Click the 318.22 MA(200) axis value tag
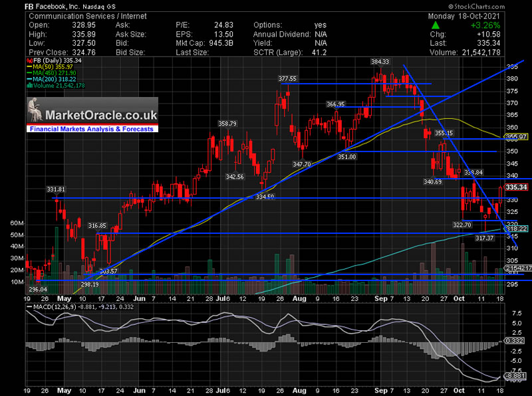This screenshot has height=396, width=532. [517, 229]
